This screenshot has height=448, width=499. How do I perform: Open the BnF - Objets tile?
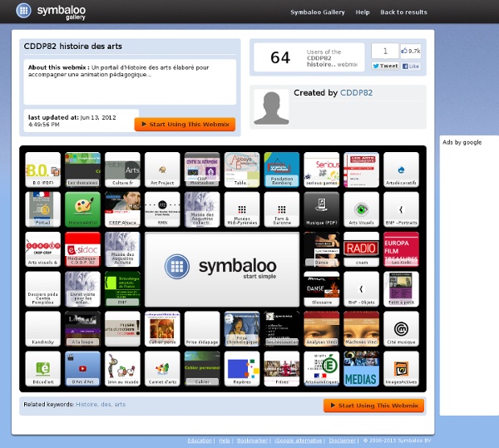[x=362, y=288]
